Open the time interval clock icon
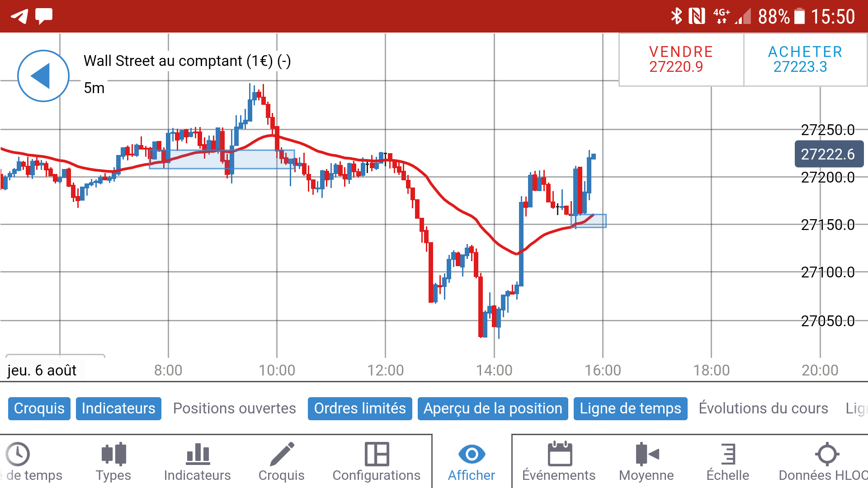 [x=18, y=454]
